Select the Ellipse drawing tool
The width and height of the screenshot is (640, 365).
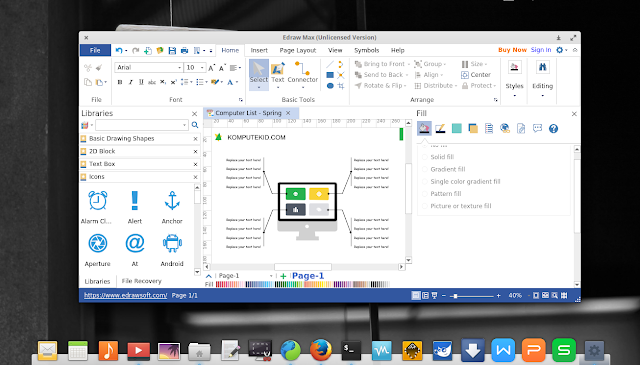[x=330, y=86]
